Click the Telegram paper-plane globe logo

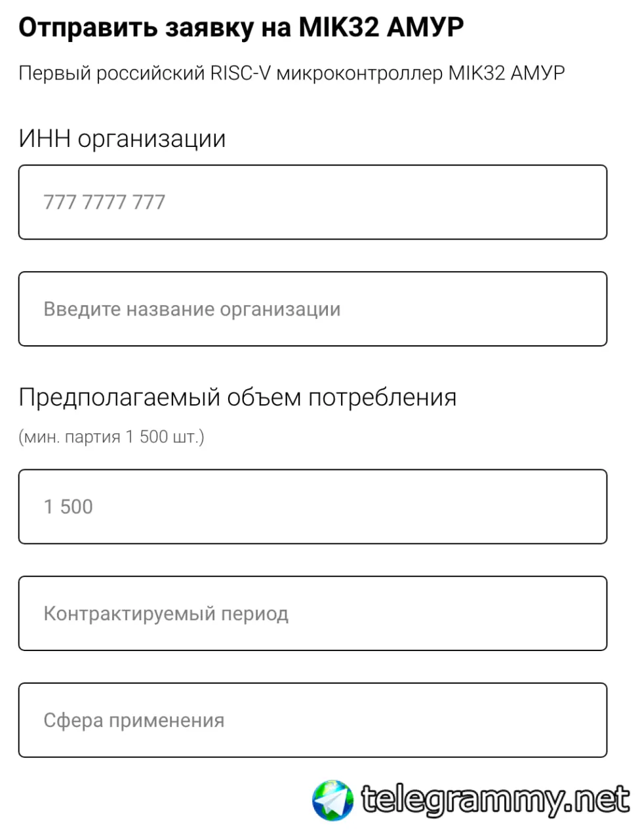[333, 800]
